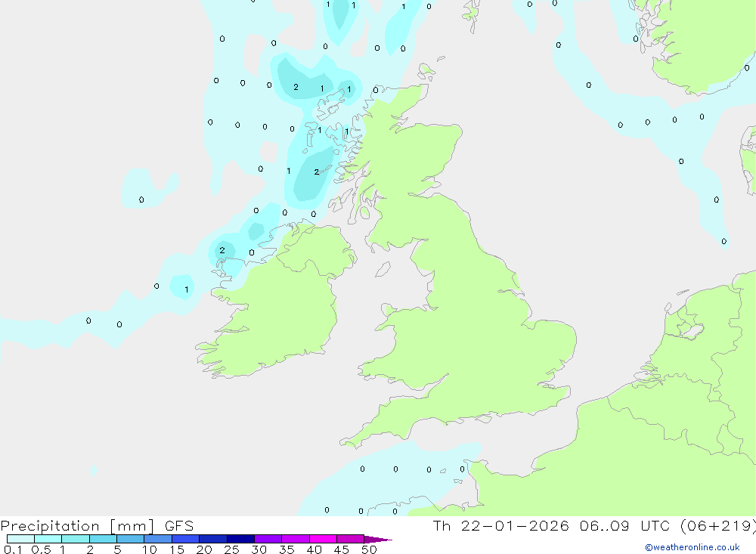The width and height of the screenshot is (756, 554).
Task: Pick the 45–50 mm legend swatch
Action: pos(351,539)
